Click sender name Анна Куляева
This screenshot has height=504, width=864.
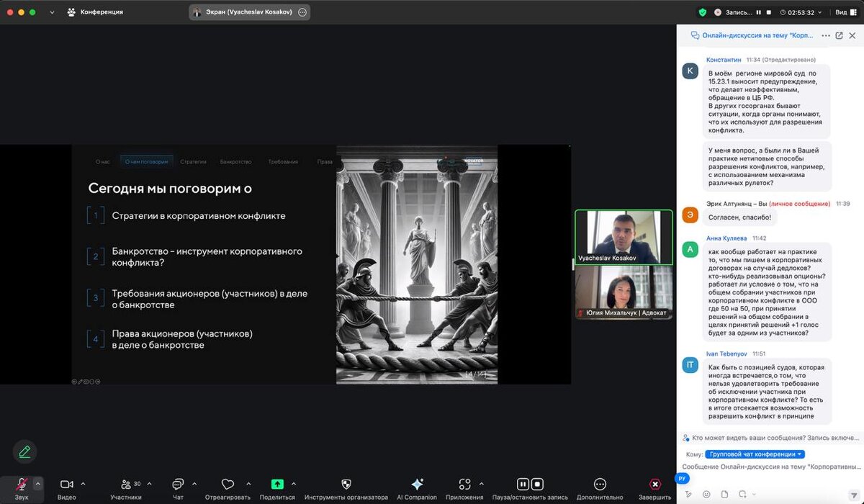[727, 238]
